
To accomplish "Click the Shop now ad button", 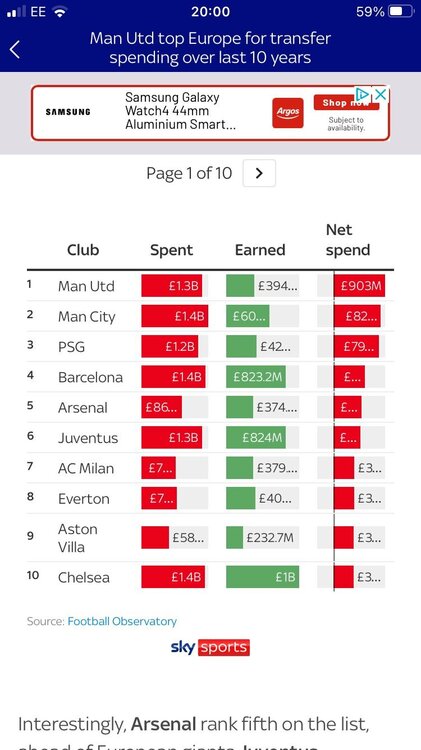I will click(346, 102).
